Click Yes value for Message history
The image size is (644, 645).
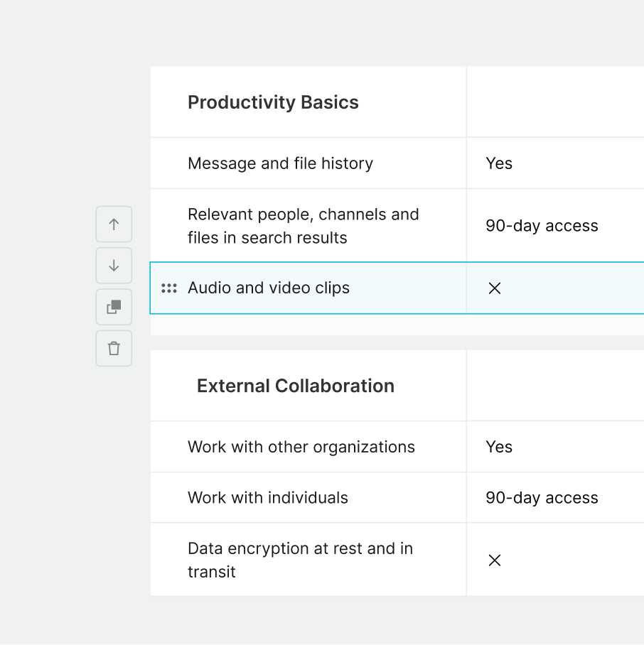[499, 163]
